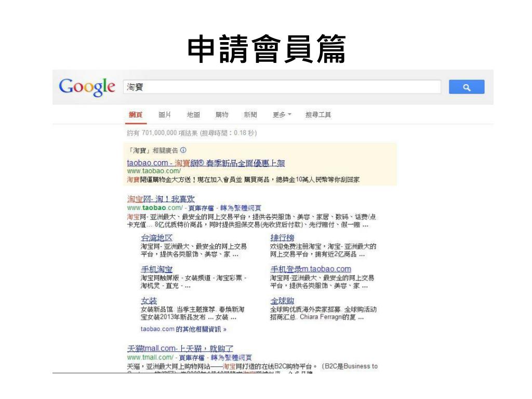532x399 pixels.
Task: Switch to the 圖片 tab
Action: coord(165,115)
